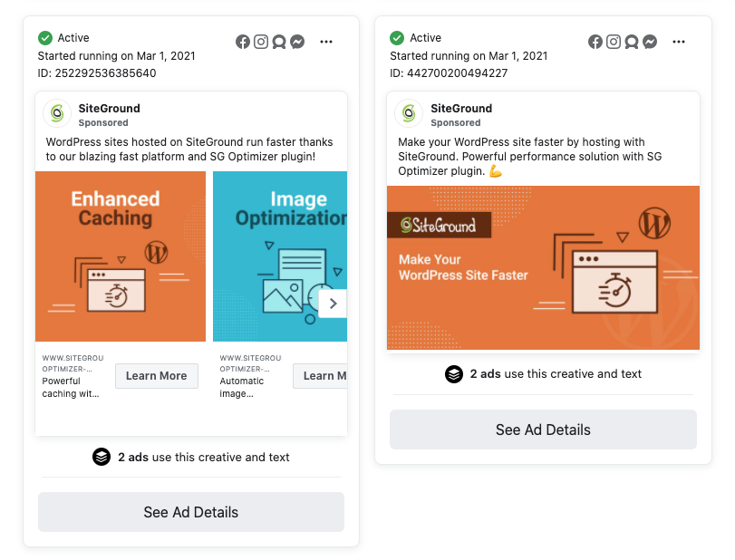Advance carousel with the next arrow
735x560 pixels.
333,304
